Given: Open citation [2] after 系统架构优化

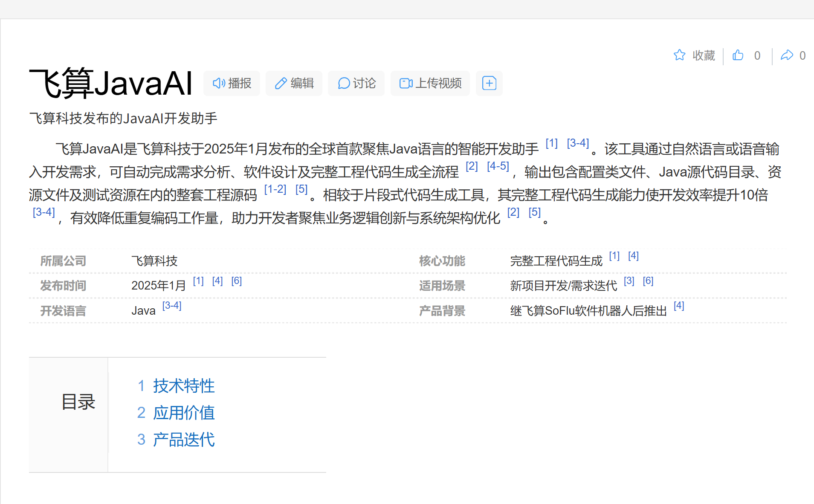Looking at the screenshot, I should (513, 212).
